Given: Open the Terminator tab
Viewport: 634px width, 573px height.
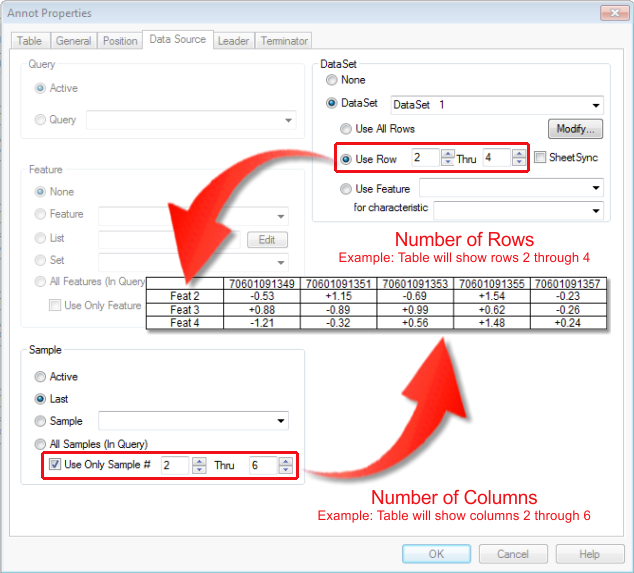Looking at the screenshot, I should coord(284,41).
